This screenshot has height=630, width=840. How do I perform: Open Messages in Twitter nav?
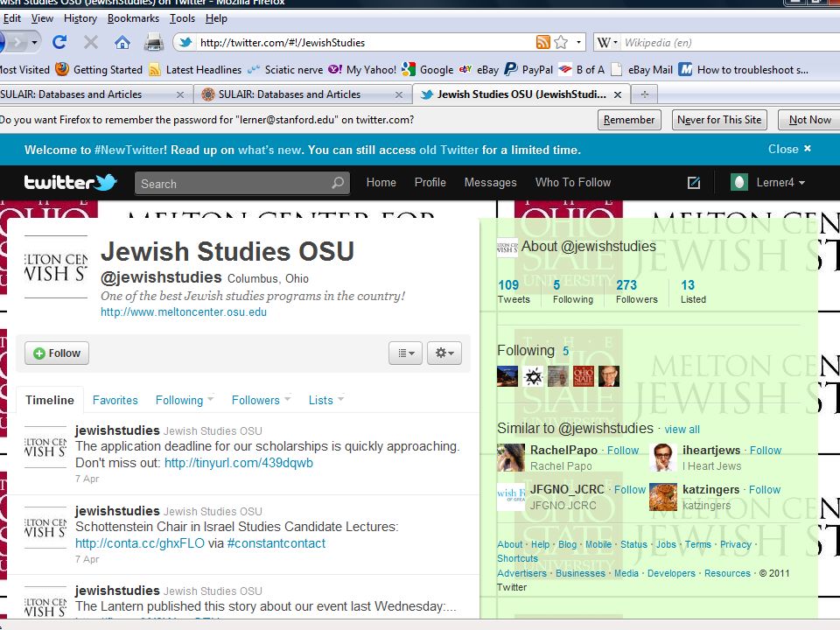[x=491, y=182]
